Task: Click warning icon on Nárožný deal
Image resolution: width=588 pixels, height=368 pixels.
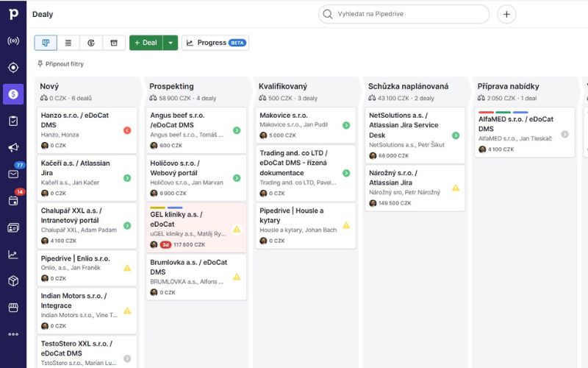Action: (456, 188)
